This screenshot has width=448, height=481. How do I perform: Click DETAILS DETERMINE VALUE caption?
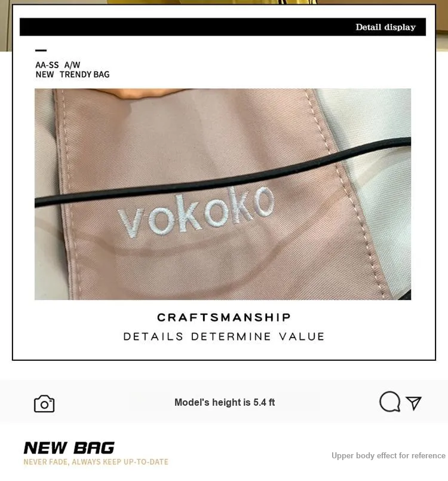(x=224, y=336)
